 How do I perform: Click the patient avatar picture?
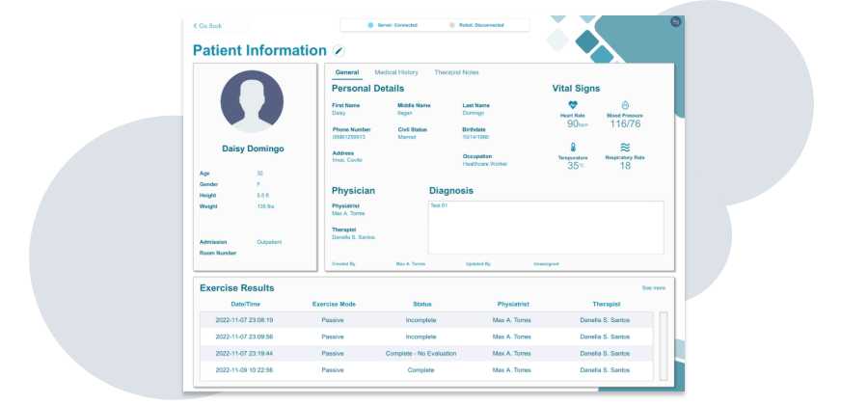[252, 101]
